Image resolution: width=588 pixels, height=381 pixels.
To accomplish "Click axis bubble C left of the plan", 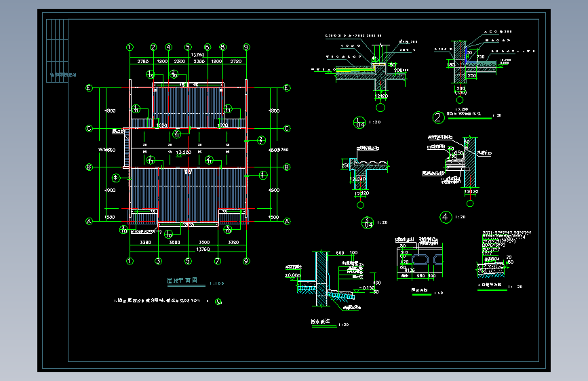I will click(89, 129).
